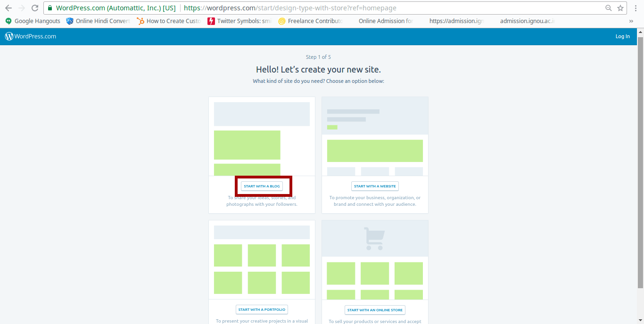Image resolution: width=644 pixels, height=324 pixels.
Task: Click the online store cart thumbnail
Action: pyautogui.click(x=375, y=259)
